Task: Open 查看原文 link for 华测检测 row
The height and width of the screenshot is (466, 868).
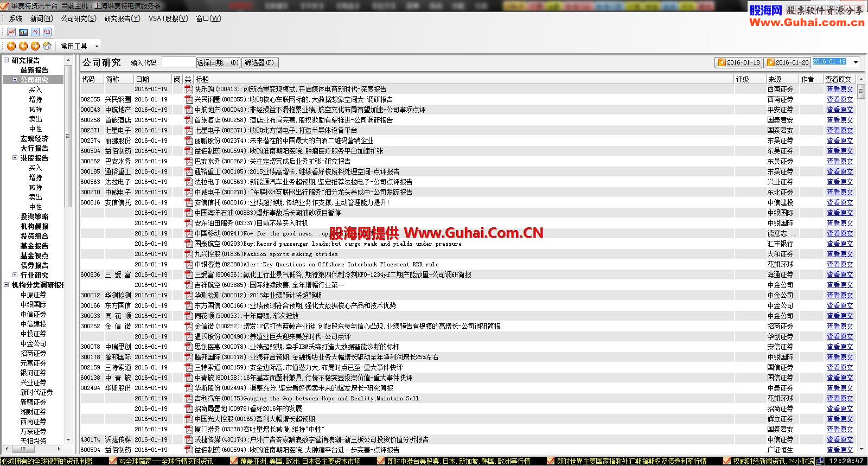Action: pyautogui.click(x=840, y=295)
